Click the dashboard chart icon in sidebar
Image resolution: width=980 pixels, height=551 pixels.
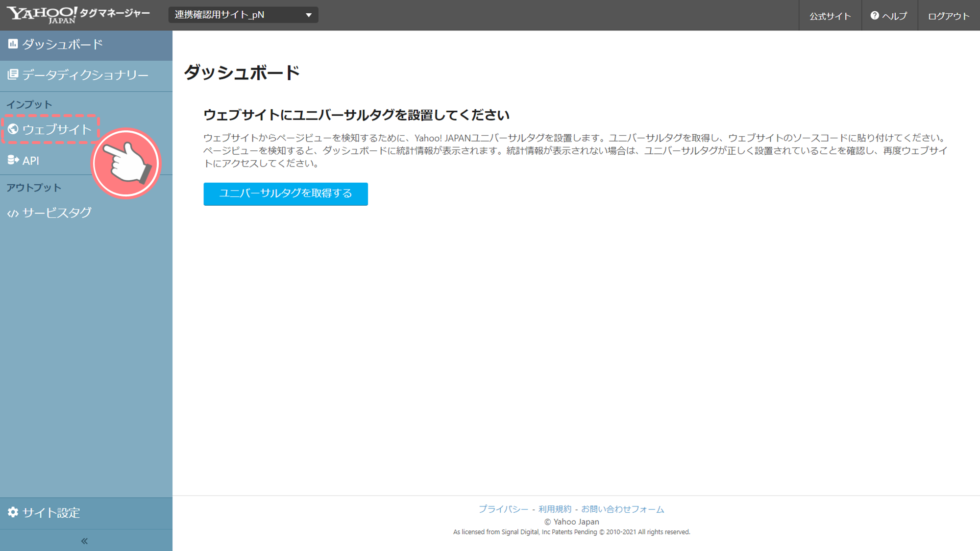[13, 44]
